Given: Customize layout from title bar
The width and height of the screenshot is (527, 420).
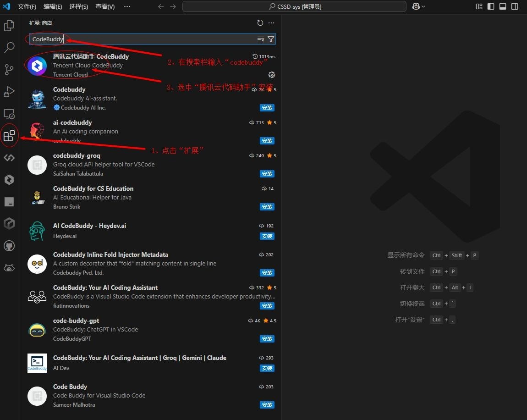Looking at the screenshot, I should (479, 6).
